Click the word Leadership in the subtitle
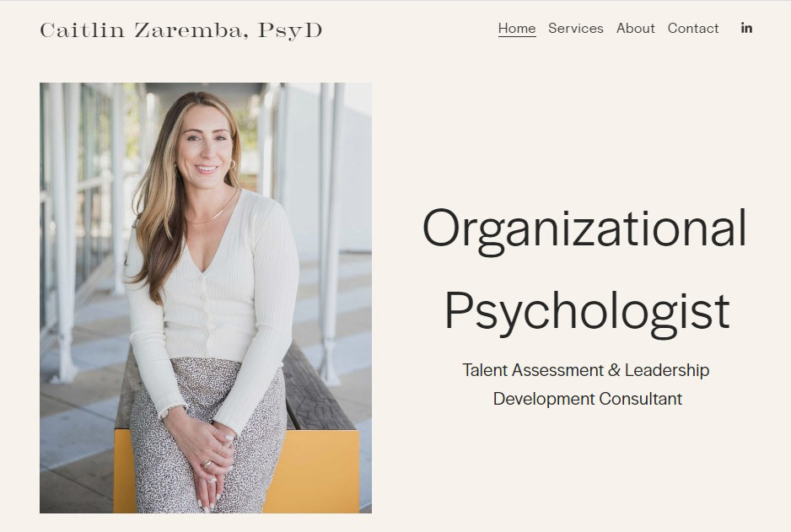This screenshot has width=791, height=532. coord(667,370)
